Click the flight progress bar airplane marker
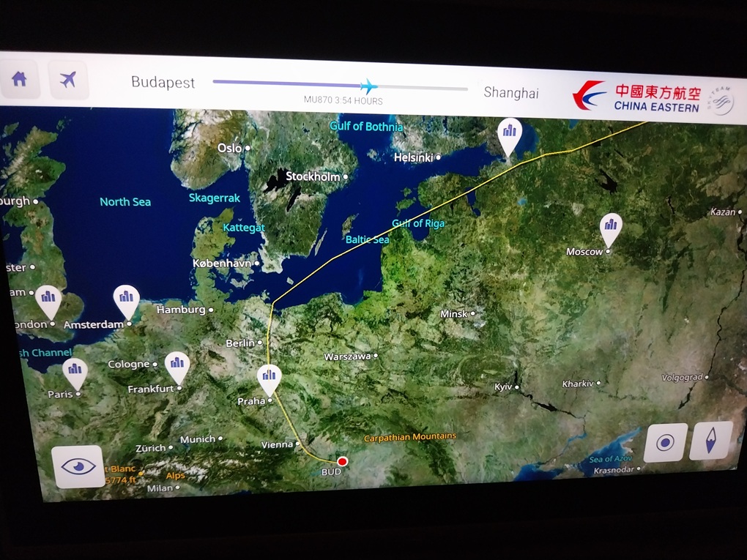747x560 pixels. [x=368, y=86]
